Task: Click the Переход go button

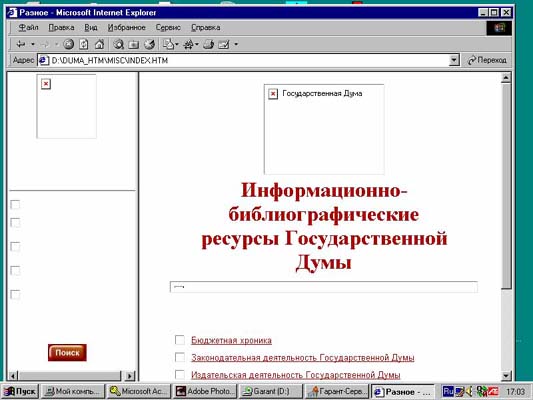Action: tap(487, 60)
